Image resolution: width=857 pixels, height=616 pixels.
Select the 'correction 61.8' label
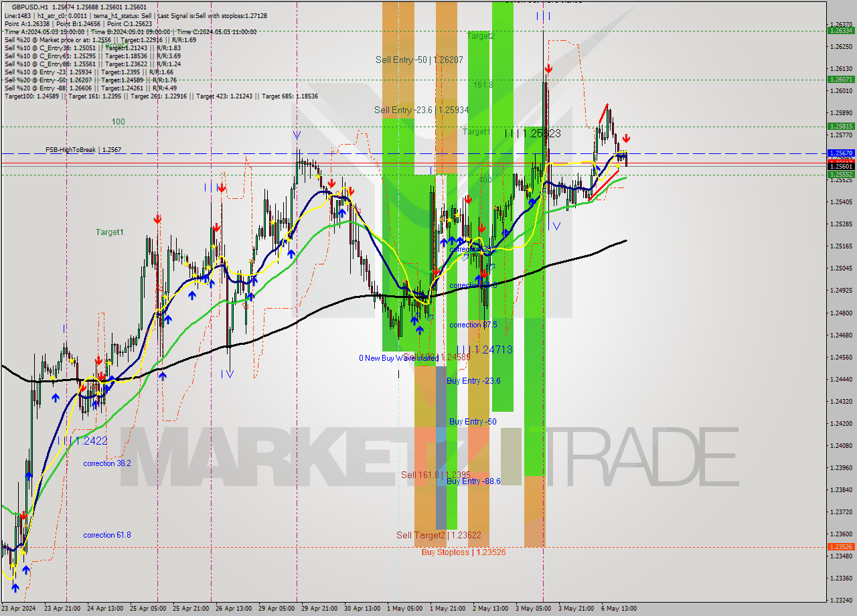coord(107,535)
